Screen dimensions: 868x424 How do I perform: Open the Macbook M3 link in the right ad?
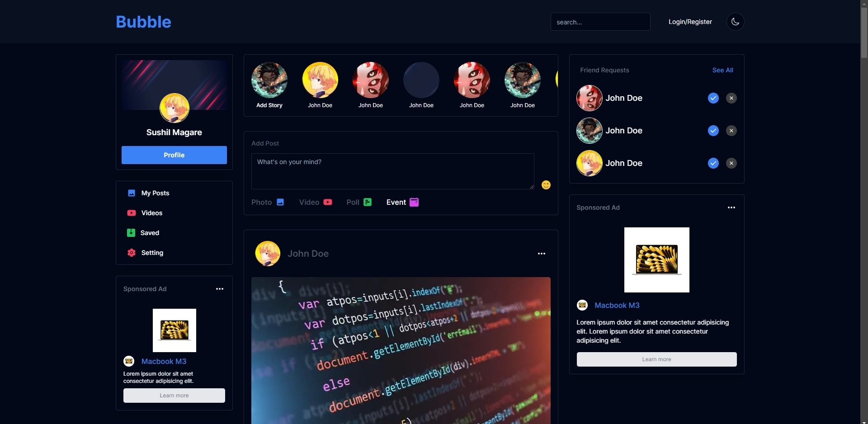coord(617,305)
